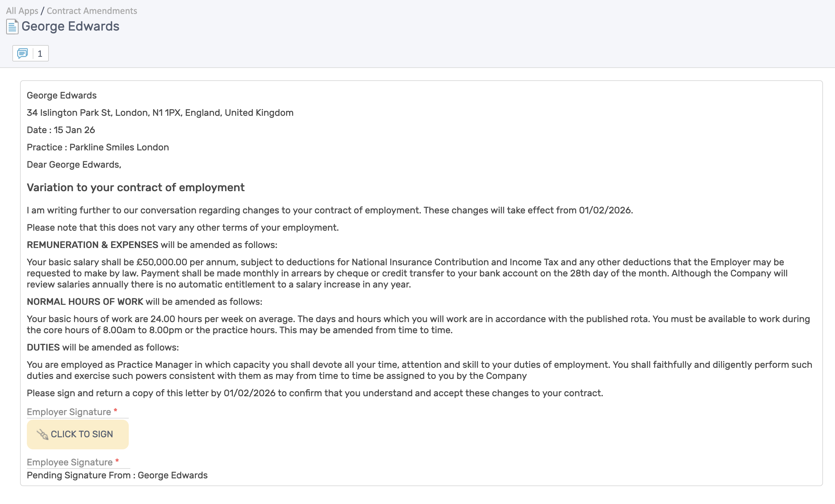Viewport: 835px width, 504px height.
Task: Open the comments speech bubble icon
Action: pyautogui.click(x=22, y=53)
